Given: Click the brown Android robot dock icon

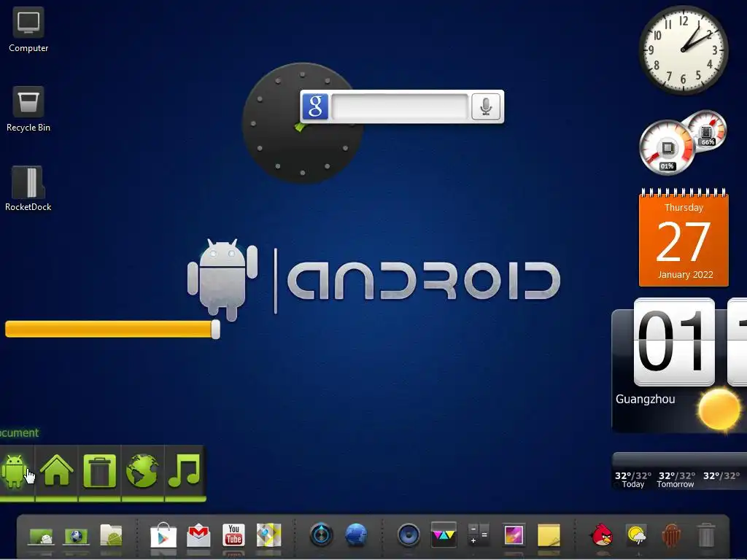Looking at the screenshot, I should click(671, 535).
